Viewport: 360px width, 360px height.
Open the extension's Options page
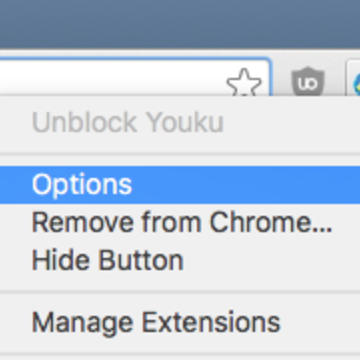(x=180, y=185)
